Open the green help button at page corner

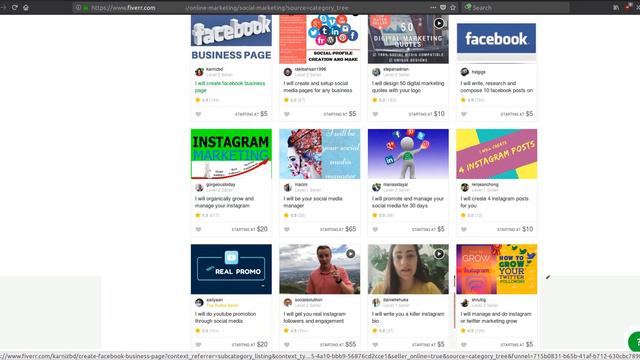[x=635, y=342]
